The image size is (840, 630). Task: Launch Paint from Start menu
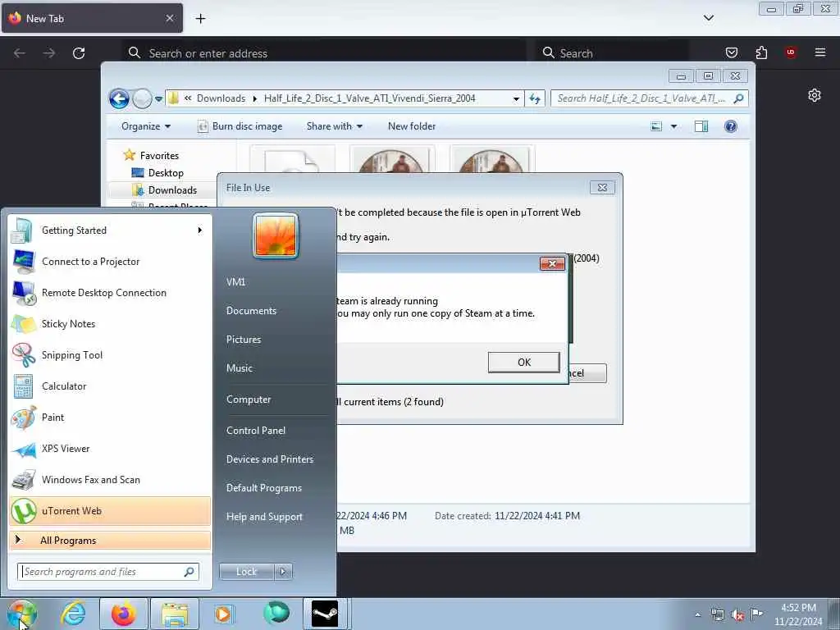pos(110,418)
